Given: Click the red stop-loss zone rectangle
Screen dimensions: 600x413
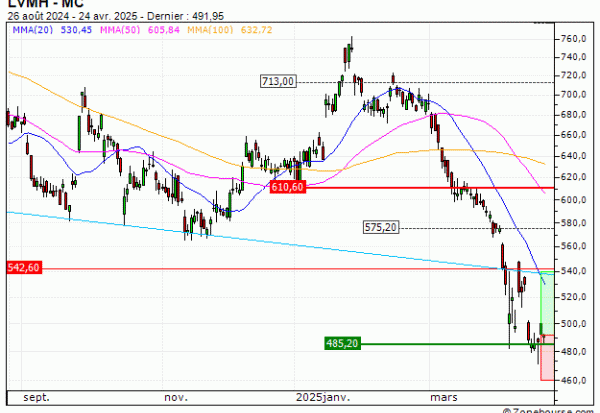Looking at the screenshot, I should pos(547,357).
